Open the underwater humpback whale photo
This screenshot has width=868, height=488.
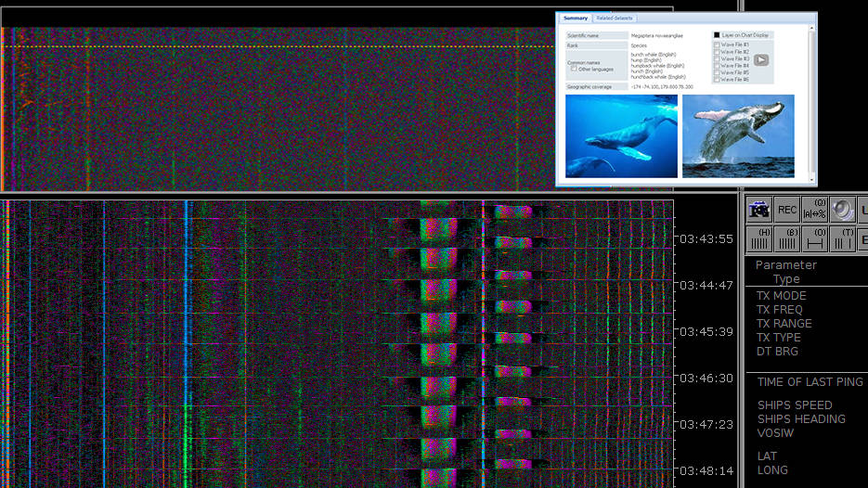(621, 136)
